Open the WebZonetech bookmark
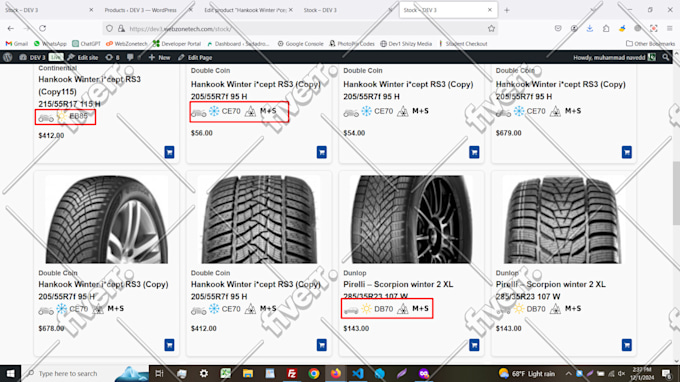Viewport: 680px width, 382px height. tap(127, 44)
